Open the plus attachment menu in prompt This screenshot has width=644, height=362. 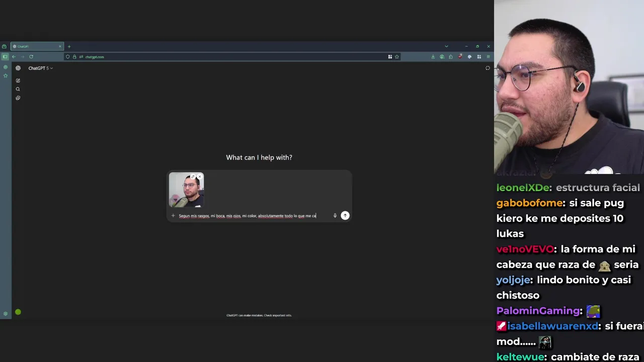point(173,216)
